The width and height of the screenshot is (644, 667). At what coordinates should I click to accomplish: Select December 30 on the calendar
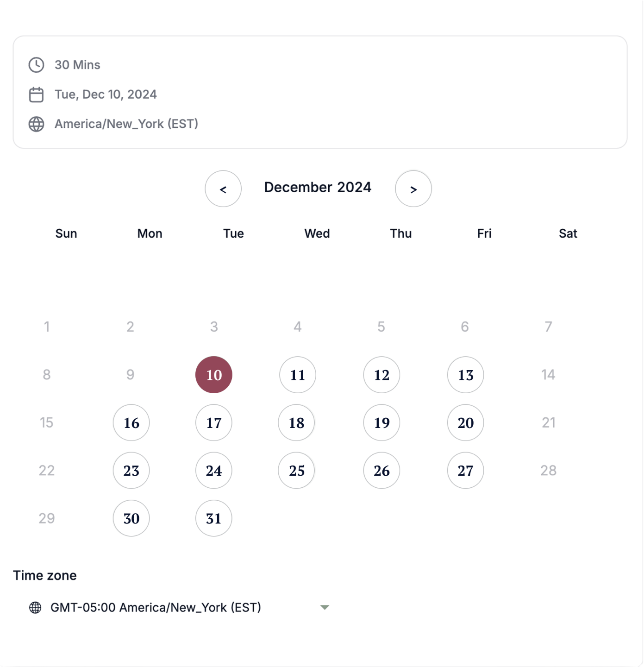[x=131, y=518]
